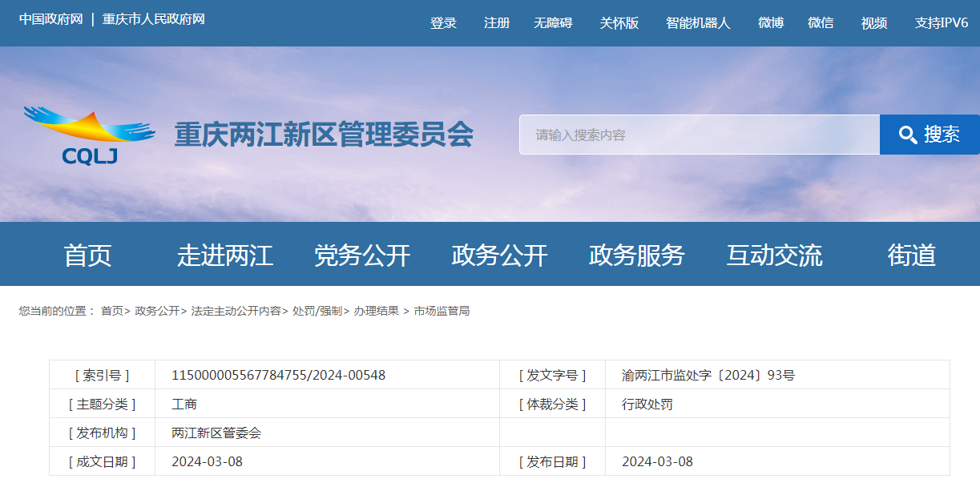Click 政务公开 in breadcrumb
This screenshot has height=487, width=980.
pos(157,311)
